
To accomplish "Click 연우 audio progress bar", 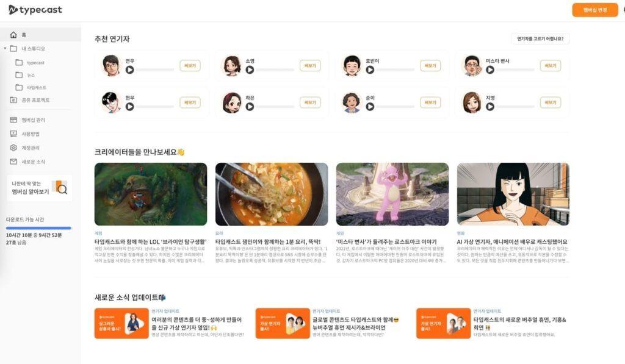I will coord(154,70).
